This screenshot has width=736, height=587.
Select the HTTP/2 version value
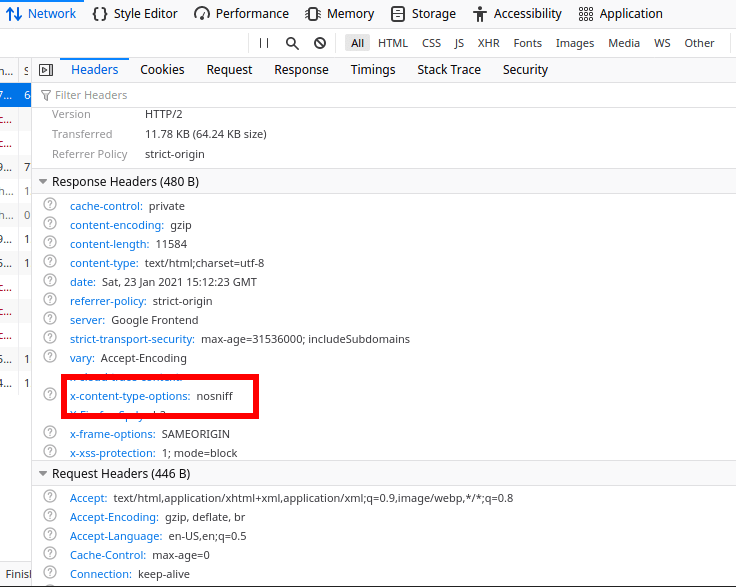pyautogui.click(x=163, y=114)
